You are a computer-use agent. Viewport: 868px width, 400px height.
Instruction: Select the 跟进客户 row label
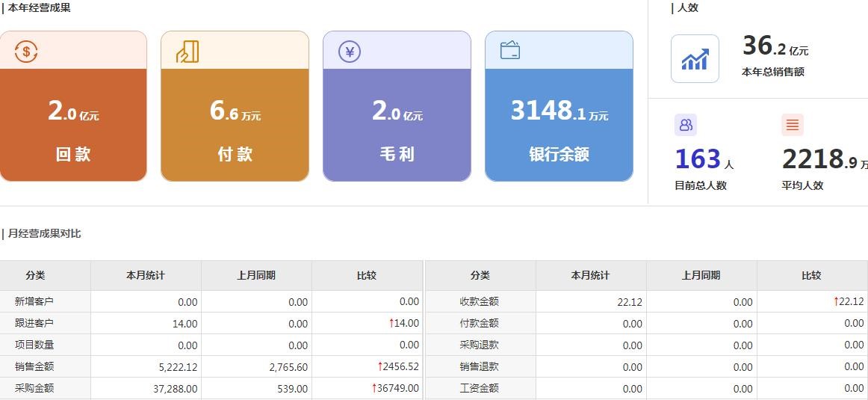(34, 323)
